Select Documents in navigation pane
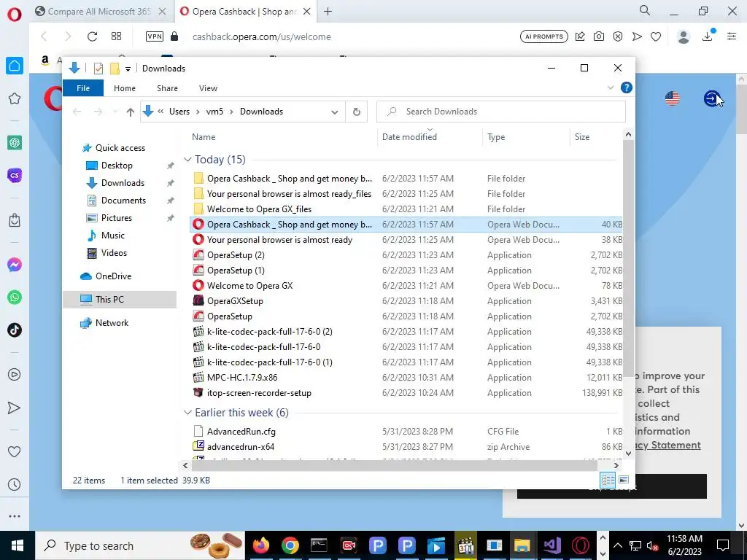The height and width of the screenshot is (560, 747). [123, 201]
